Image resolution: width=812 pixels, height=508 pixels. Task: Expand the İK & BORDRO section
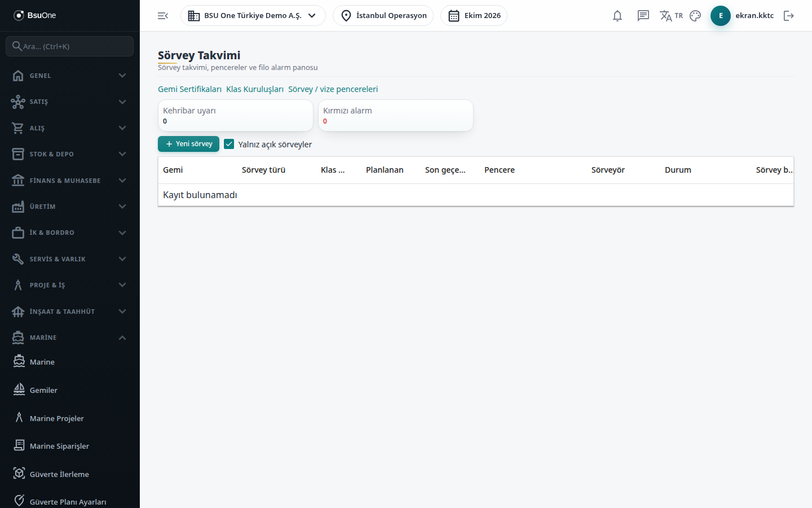coord(70,233)
